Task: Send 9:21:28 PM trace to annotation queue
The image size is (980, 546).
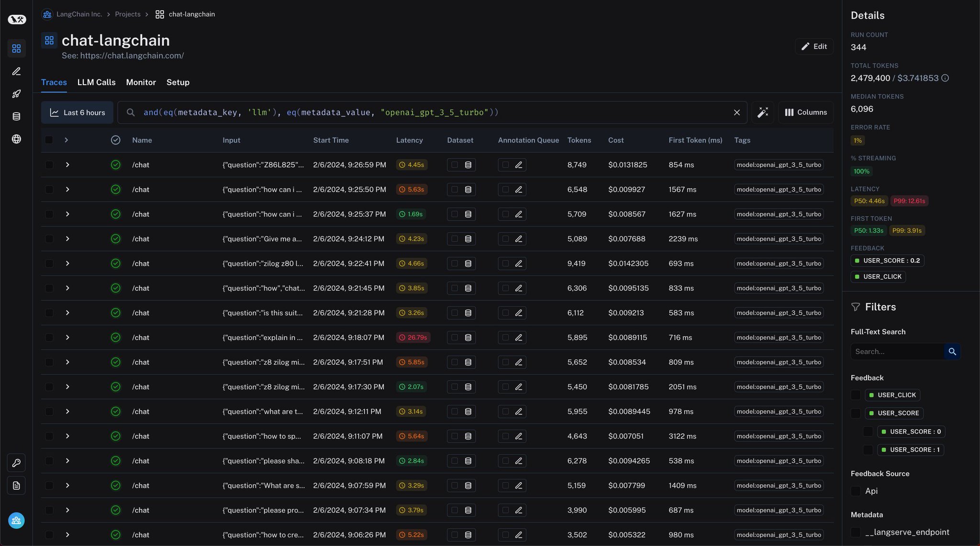Action: click(x=512, y=313)
